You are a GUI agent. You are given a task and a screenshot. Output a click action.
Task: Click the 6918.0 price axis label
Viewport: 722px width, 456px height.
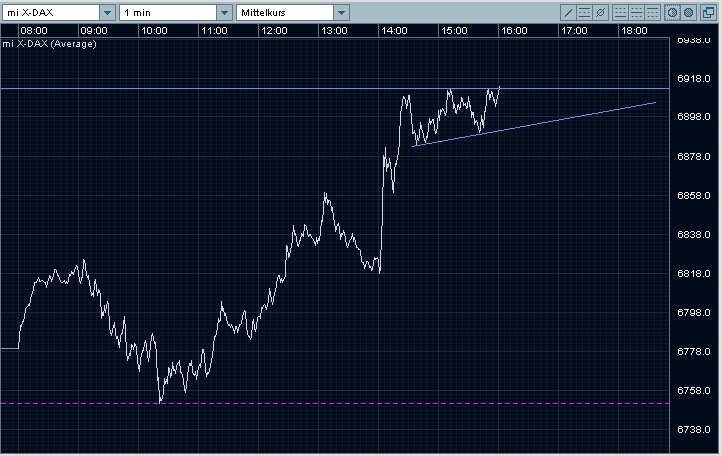click(694, 78)
